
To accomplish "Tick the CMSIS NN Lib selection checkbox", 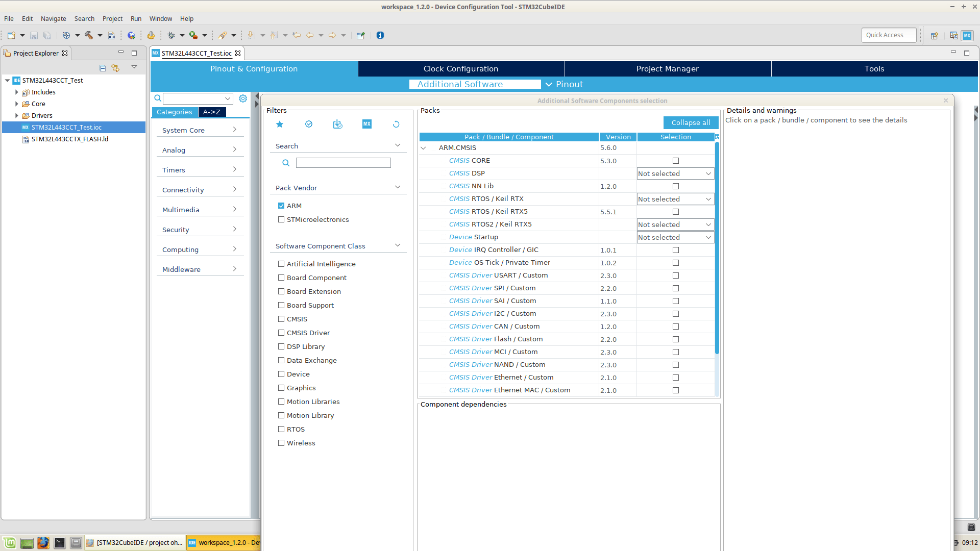I will pyautogui.click(x=676, y=186).
